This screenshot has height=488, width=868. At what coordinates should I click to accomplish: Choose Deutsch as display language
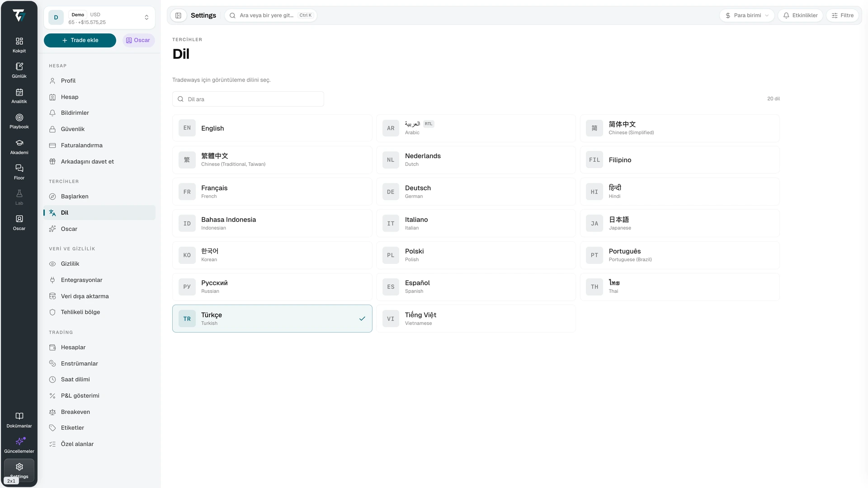pos(476,192)
